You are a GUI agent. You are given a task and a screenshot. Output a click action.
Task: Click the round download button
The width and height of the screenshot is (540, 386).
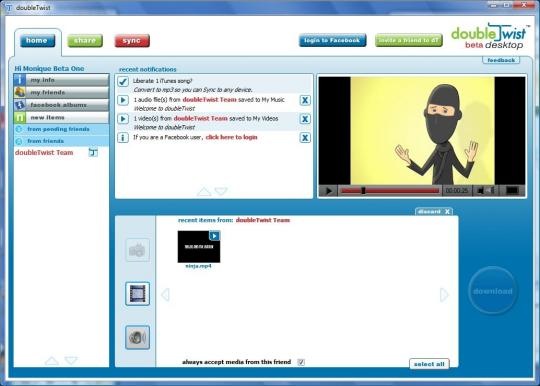493,291
